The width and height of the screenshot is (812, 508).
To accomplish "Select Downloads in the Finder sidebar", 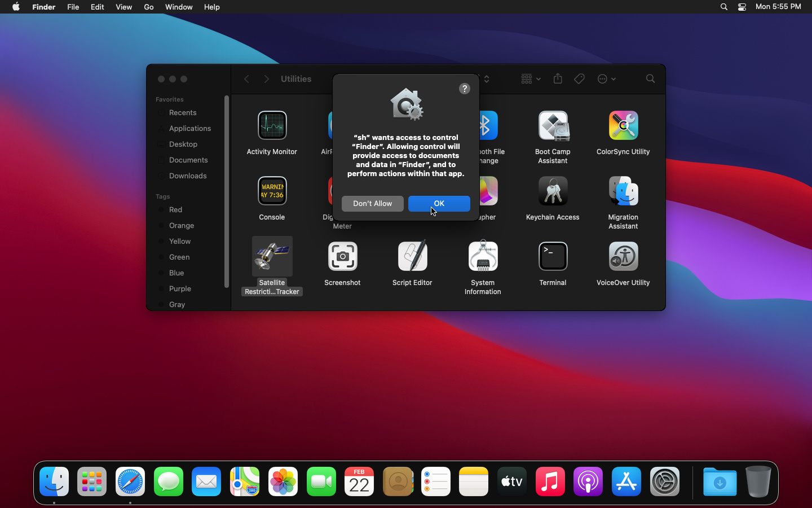I will [187, 176].
